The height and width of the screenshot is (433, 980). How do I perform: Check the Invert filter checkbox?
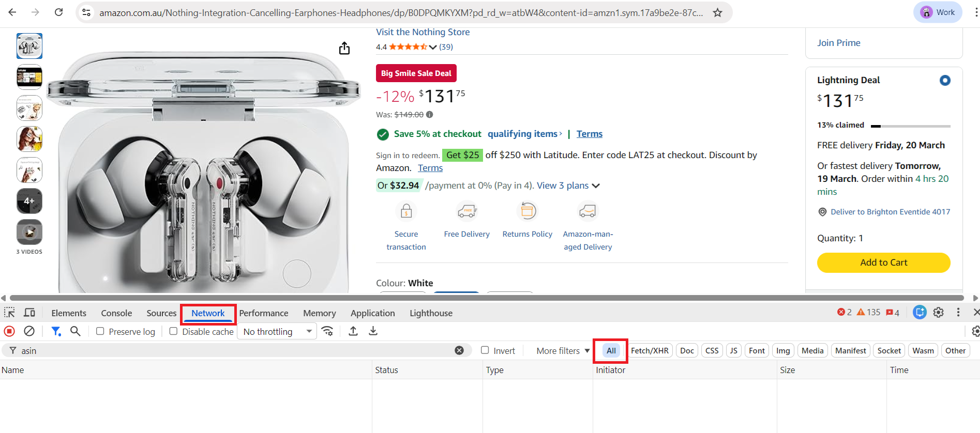(485, 350)
